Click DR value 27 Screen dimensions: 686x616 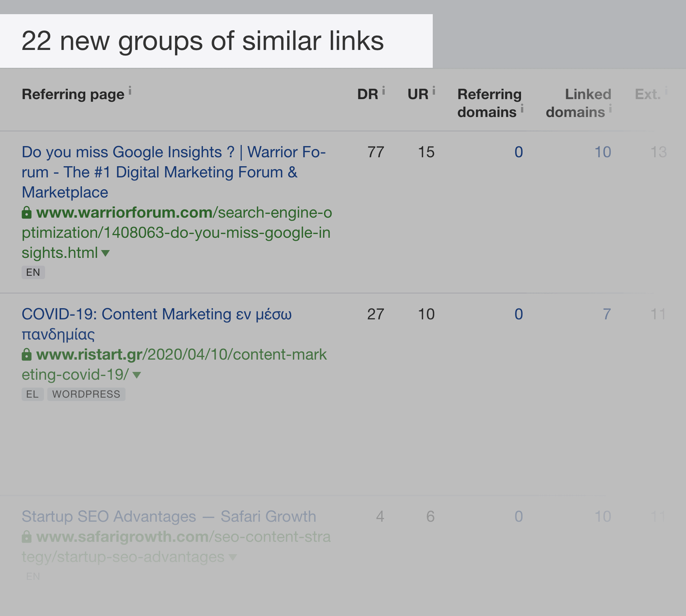coord(375,314)
